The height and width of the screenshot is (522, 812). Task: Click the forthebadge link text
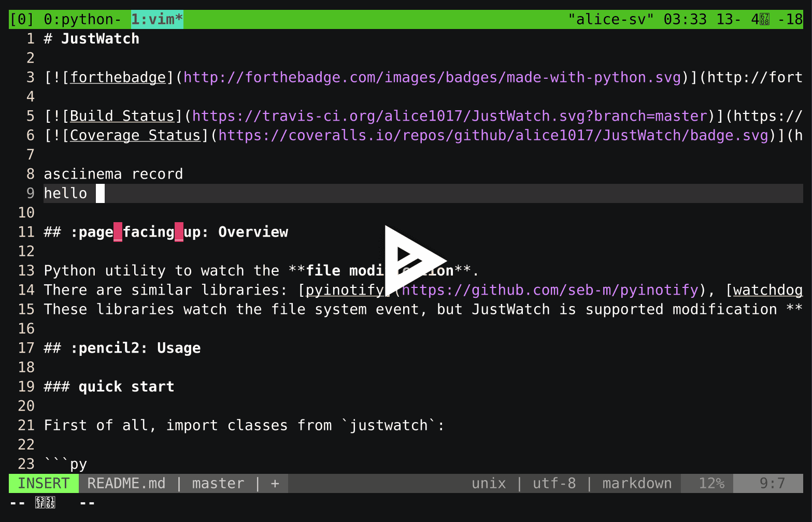click(118, 77)
